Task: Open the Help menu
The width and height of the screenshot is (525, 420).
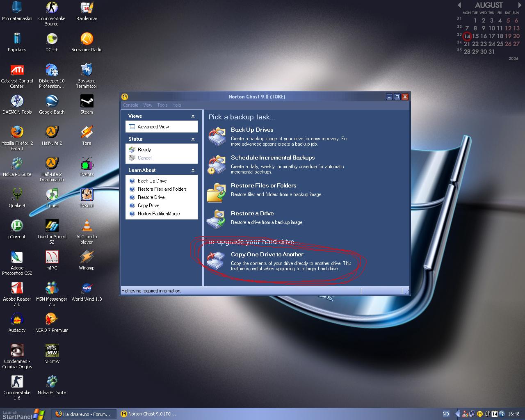Action: click(176, 105)
